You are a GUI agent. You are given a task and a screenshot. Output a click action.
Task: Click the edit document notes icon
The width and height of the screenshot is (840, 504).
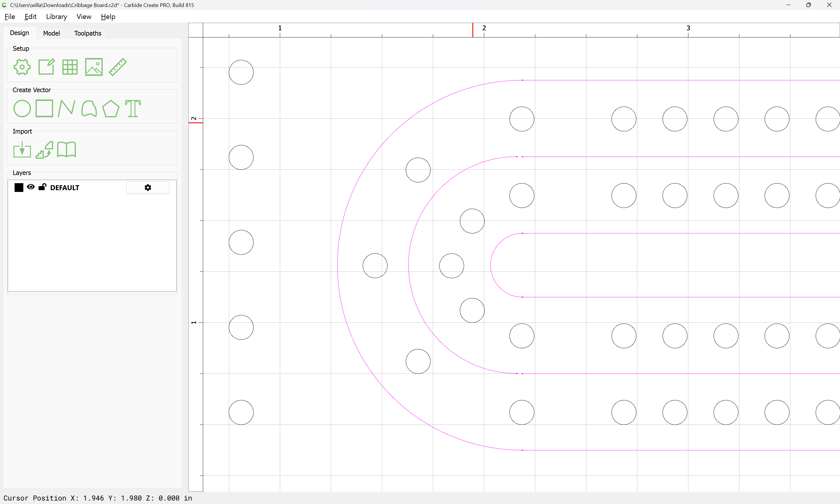[x=46, y=67]
